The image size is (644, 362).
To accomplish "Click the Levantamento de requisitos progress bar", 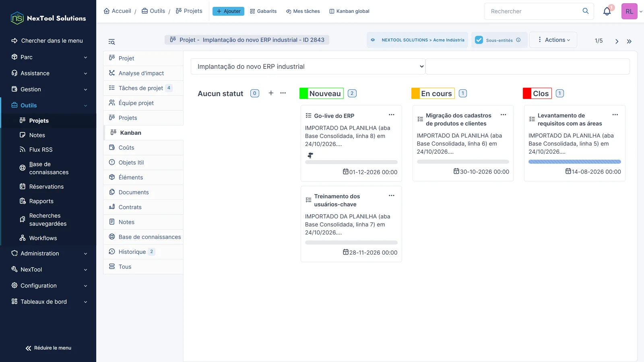I will 574,162.
